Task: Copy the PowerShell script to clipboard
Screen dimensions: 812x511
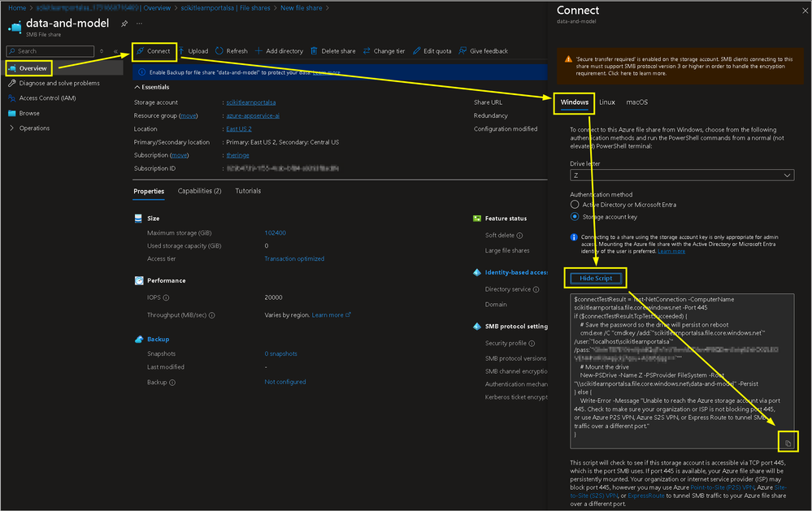Action: click(x=788, y=444)
